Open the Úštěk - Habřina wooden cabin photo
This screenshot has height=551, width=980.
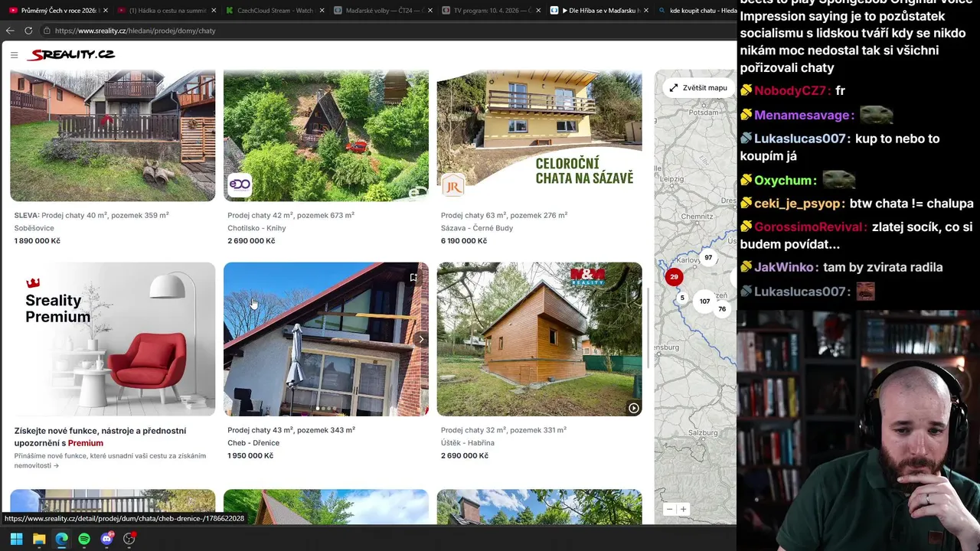tap(539, 339)
